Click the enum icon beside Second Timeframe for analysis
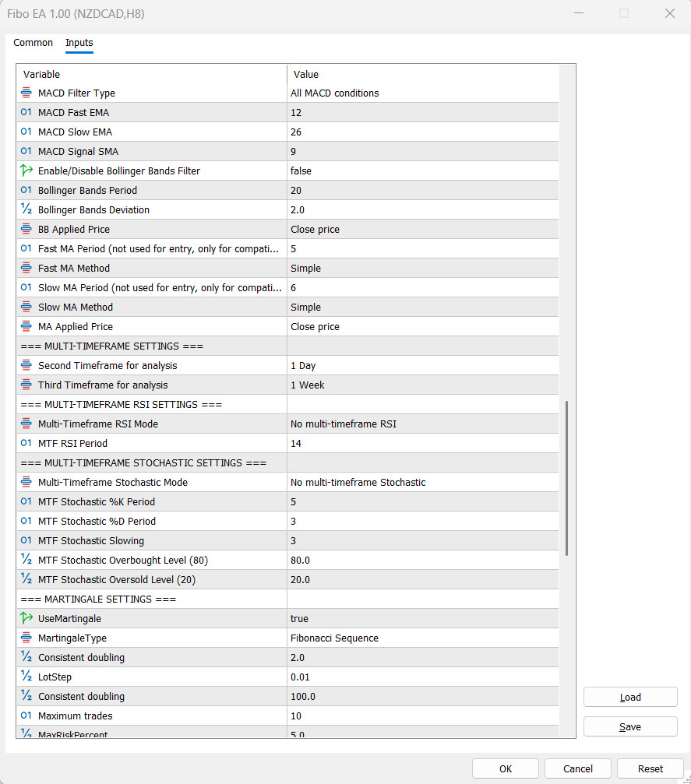This screenshot has width=691, height=784. pos(26,365)
